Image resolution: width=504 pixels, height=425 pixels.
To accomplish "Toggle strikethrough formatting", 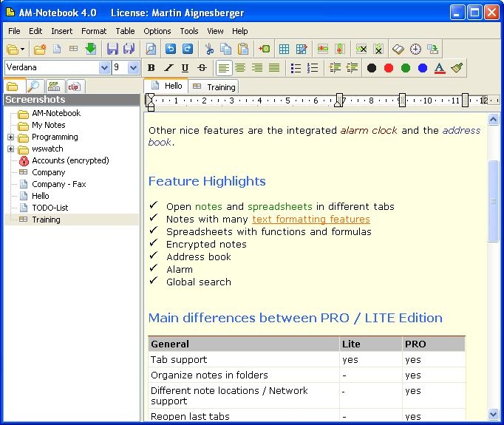I will click(202, 68).
